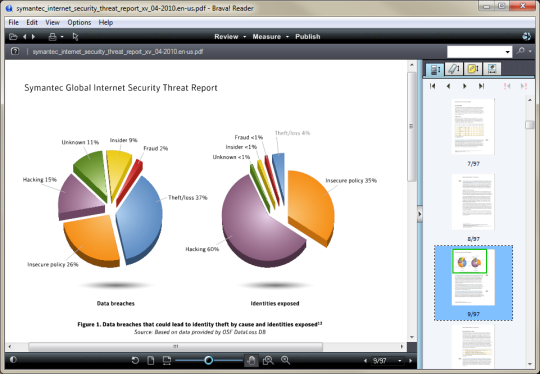This screenshot has width=540, height=374.
Task: Click the 'Insecure policy 35%' pie label
Action: 351,180
